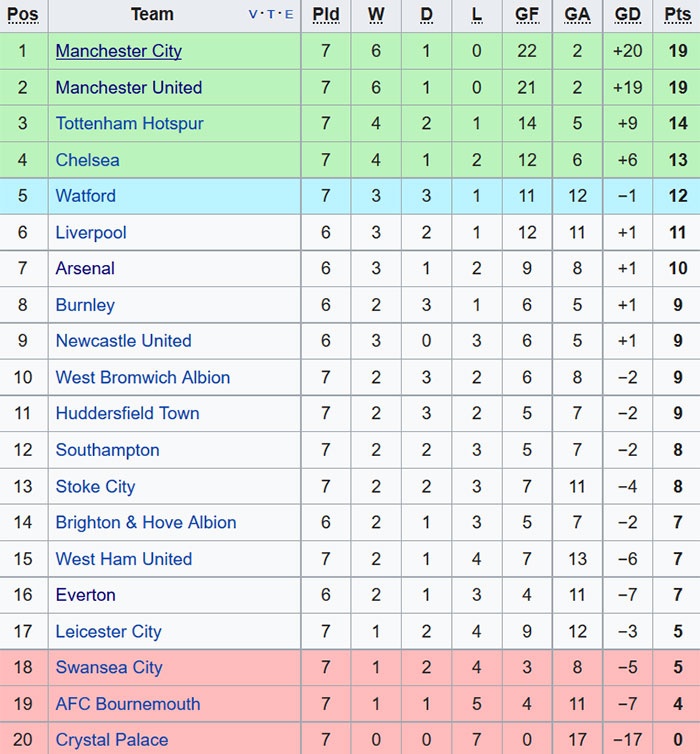The width and height of the screenshot is (700, 754).
Task: Go to Swansea City page
Action: click(x=108, y=667)
